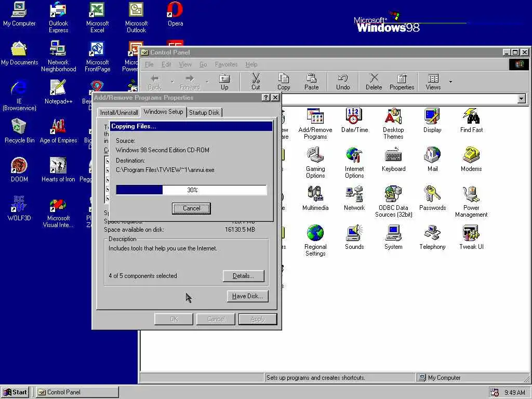
Task: Open Date/Time control panel icon
Action: tap(354, 120)
